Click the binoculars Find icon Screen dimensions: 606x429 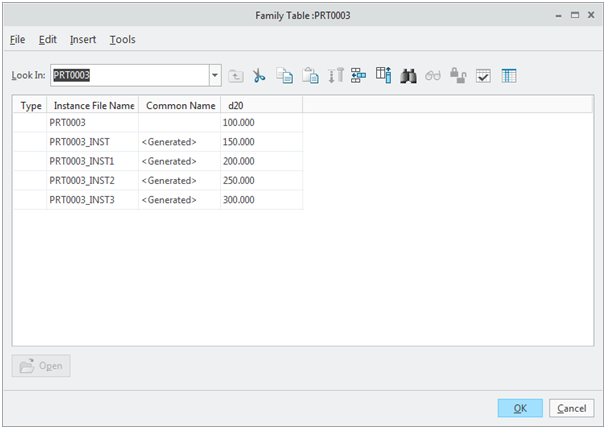point(408,75)
